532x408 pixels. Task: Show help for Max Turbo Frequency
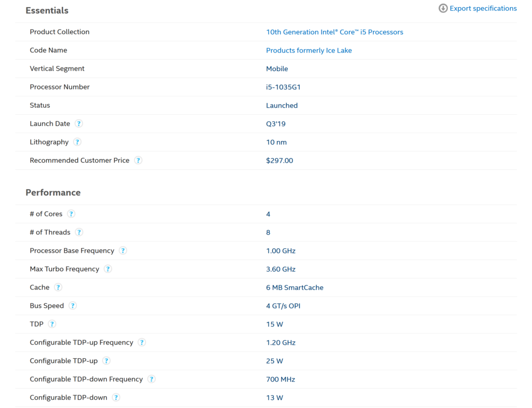pyautogui.click(x=108, y=269)
